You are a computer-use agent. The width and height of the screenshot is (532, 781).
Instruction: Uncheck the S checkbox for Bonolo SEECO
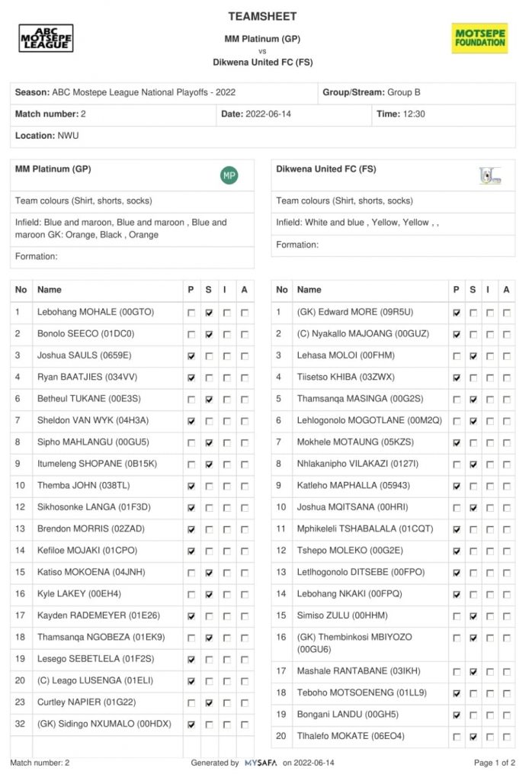[209, 334]
